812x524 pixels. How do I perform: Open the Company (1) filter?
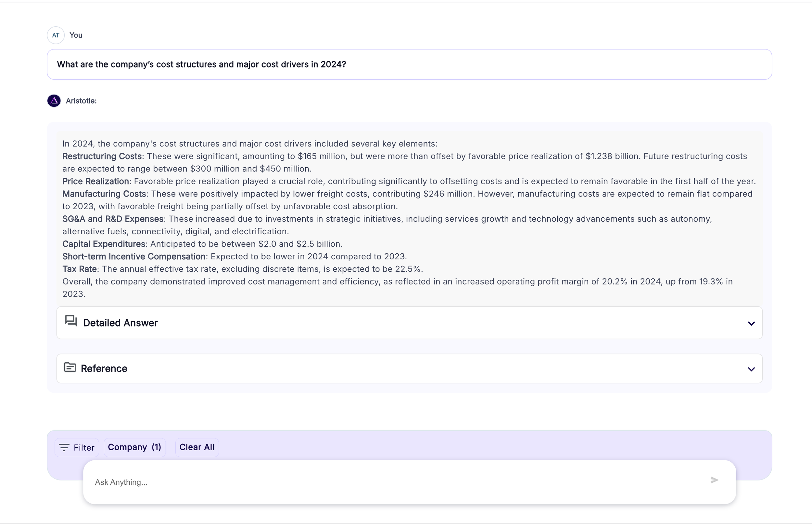[x=135, y=447]
